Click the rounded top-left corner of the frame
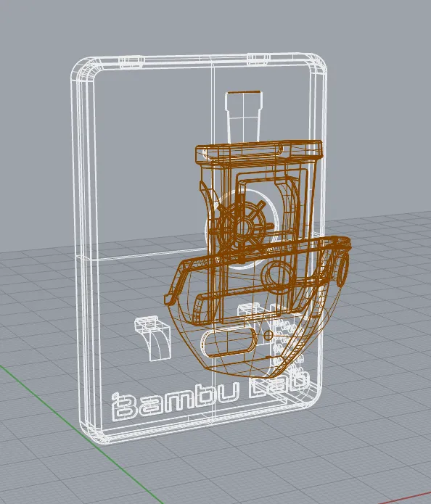The height and width of the screenshot is (504, 431). (83, 69)
